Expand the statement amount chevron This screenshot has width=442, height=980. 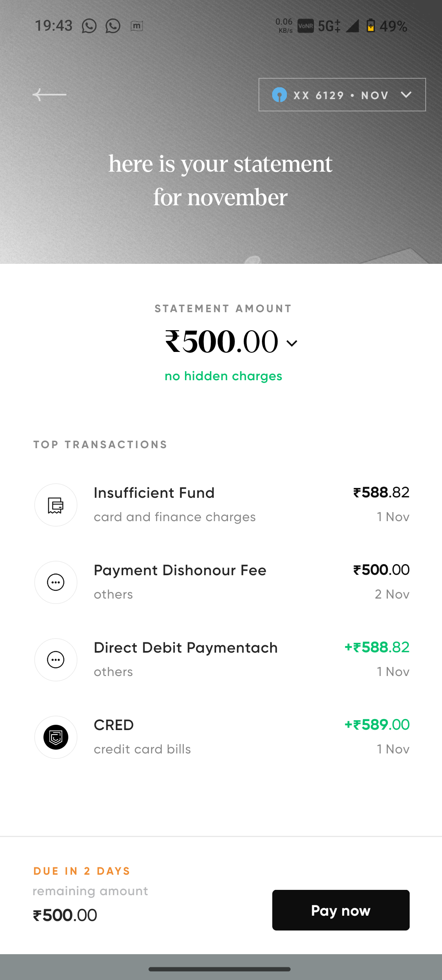292,343
